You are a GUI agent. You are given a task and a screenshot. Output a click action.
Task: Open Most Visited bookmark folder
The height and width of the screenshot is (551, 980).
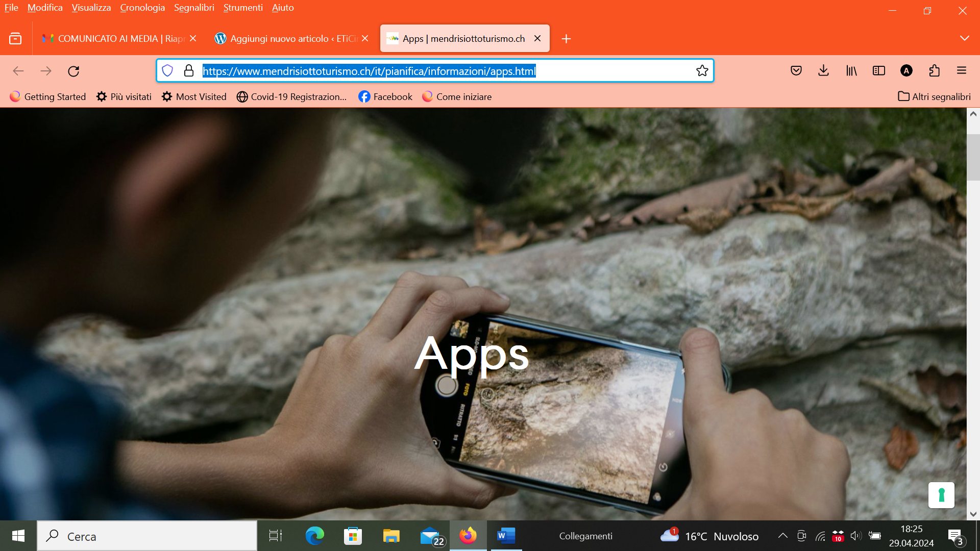194,96
